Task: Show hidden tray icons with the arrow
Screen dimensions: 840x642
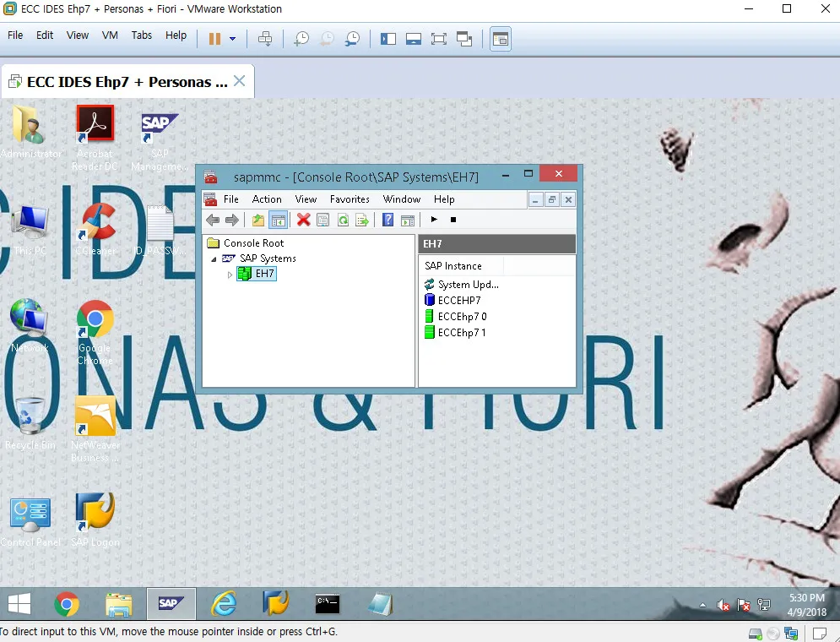Action: (x=703, y=605)
